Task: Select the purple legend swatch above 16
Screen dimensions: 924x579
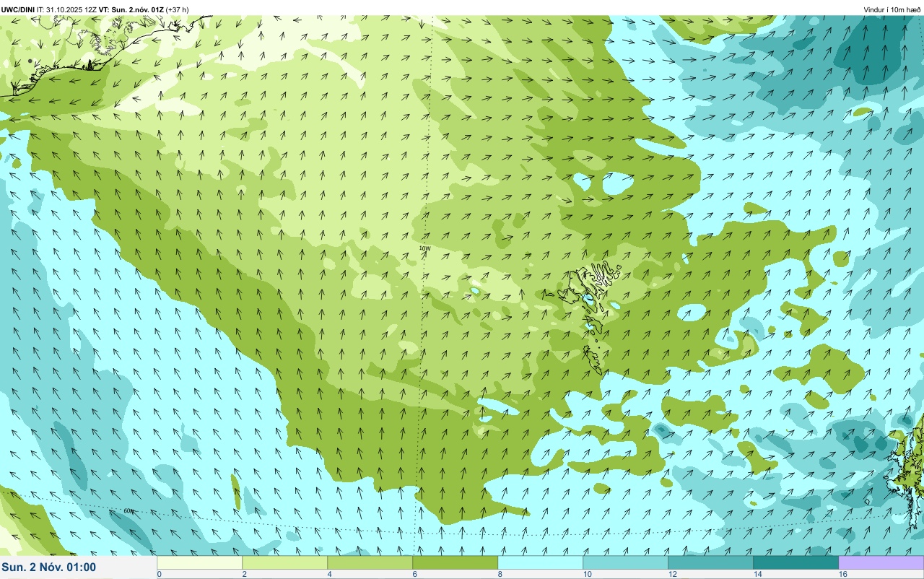Action: pos(881,562)
